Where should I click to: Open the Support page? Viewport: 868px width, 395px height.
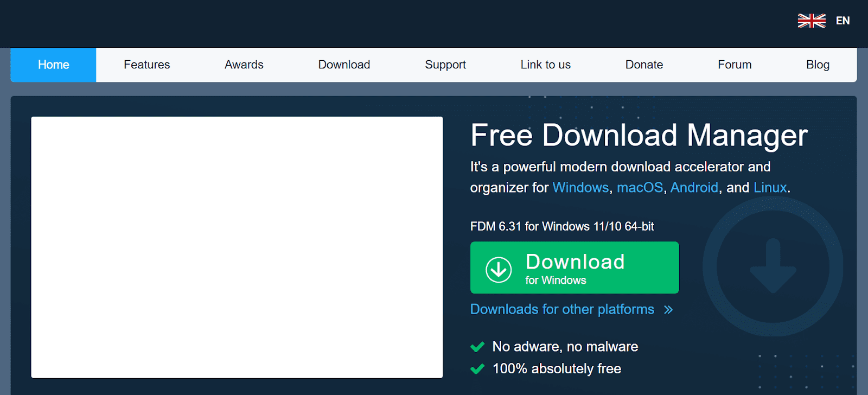tap(445, 65)
